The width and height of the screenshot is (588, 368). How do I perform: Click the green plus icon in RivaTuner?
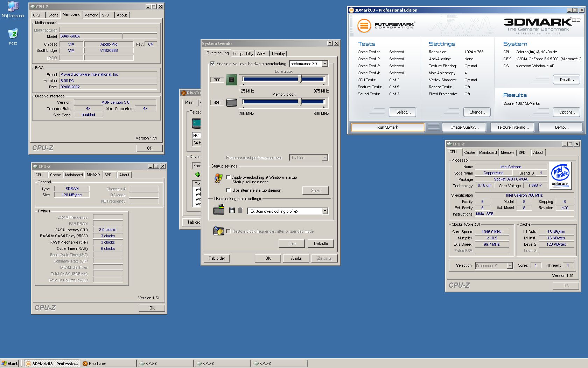click(x=198, y=175)
